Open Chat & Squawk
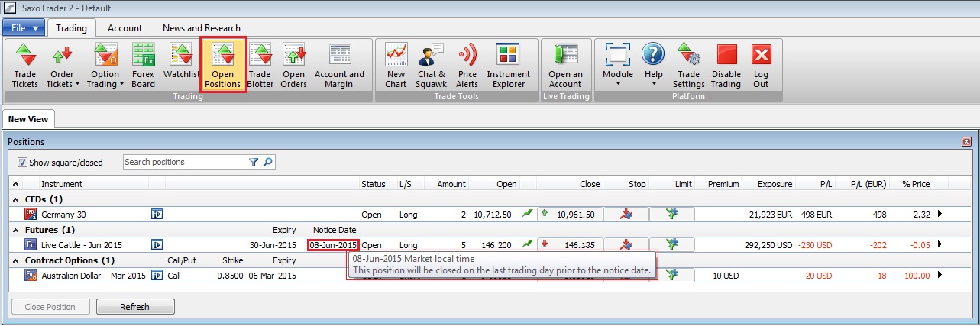 pos(432,66)
